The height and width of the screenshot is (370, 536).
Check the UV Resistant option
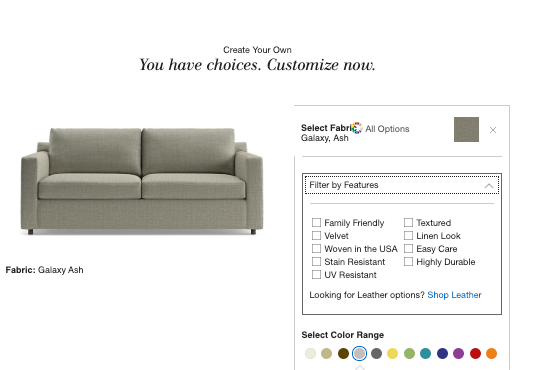tap(317, 275)
